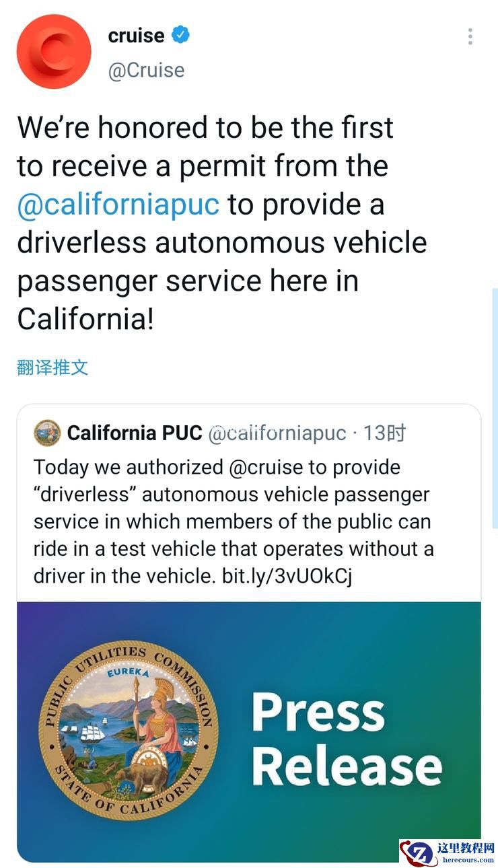Click the 13时 timestamp on the quoted tweet
Screen dimensions: 498x868
[384, 433]
